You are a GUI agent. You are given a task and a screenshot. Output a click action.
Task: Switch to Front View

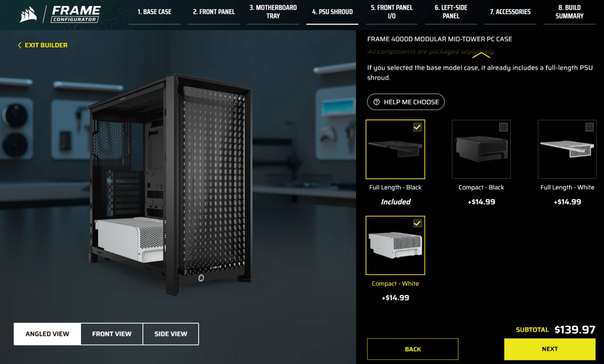[x=112, y=334]
